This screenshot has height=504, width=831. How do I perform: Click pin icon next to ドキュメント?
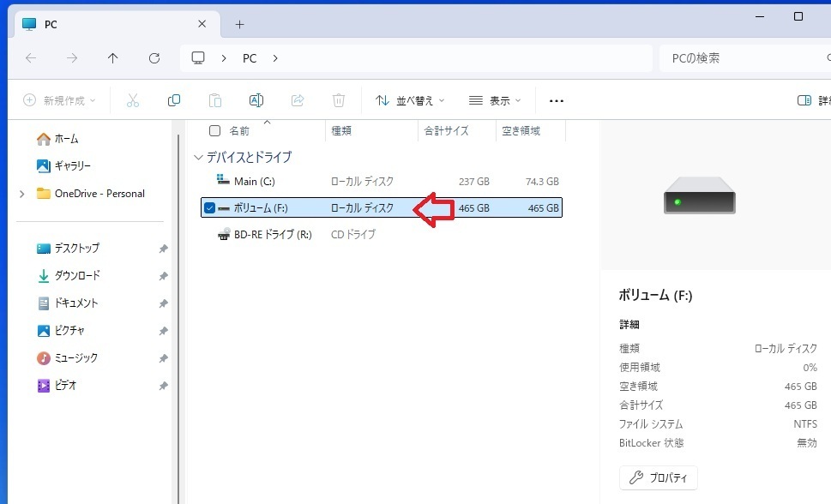tap(163, 303)
